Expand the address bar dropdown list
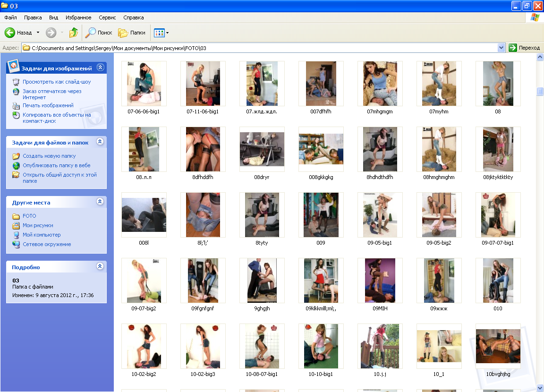Screen dimensions: 544x392 coord(501,48)
